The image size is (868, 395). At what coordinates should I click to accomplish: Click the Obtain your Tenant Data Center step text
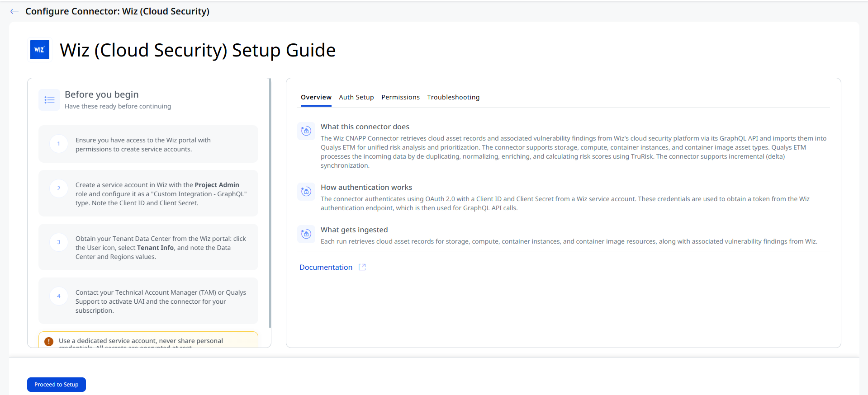pos(161,248)
